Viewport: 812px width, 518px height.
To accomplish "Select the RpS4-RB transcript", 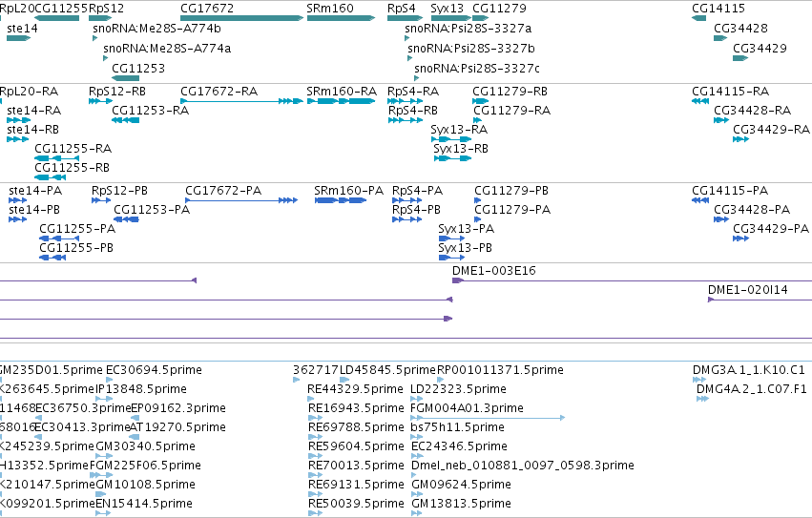I will [x=406, y=120].
